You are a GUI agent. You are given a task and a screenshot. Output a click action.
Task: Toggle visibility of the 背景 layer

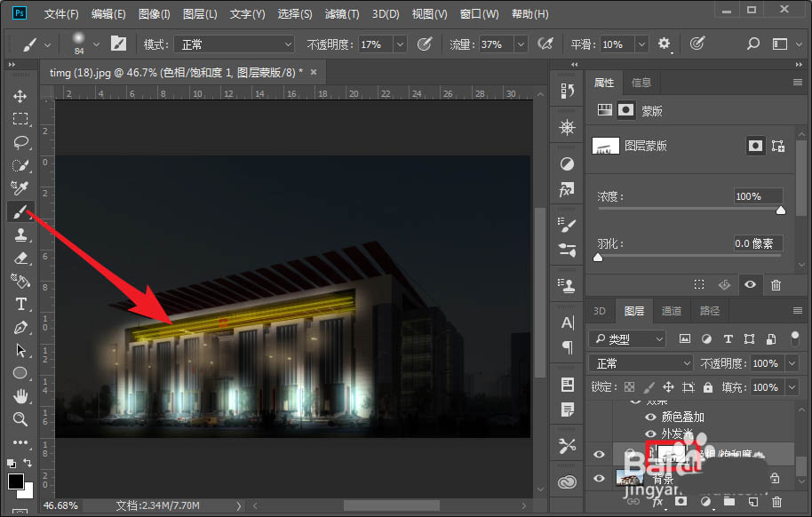599,478
